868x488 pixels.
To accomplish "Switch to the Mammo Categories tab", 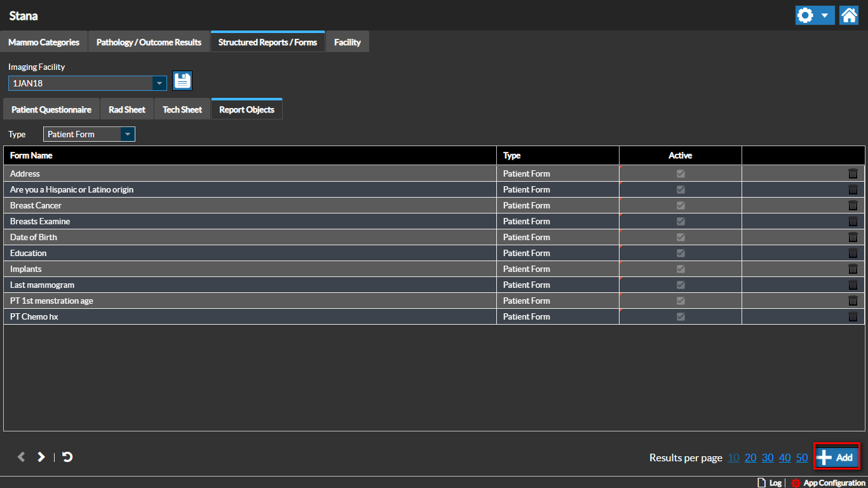I will coord(44,42).
